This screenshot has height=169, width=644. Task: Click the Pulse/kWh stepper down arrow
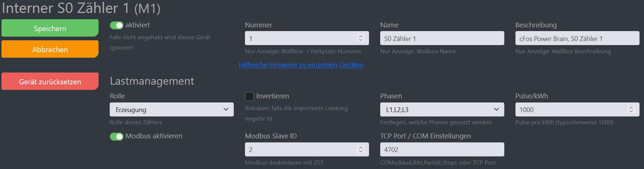click(x=631, y=111)
